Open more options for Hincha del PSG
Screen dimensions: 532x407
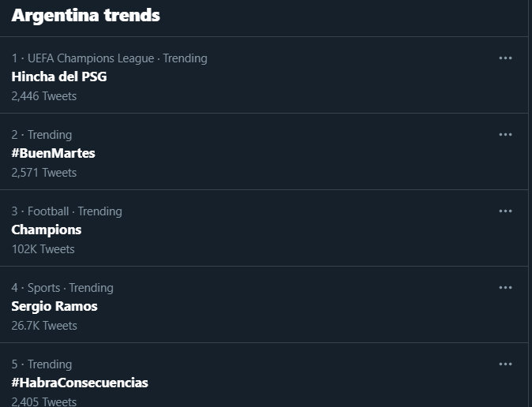coord(505,58)
